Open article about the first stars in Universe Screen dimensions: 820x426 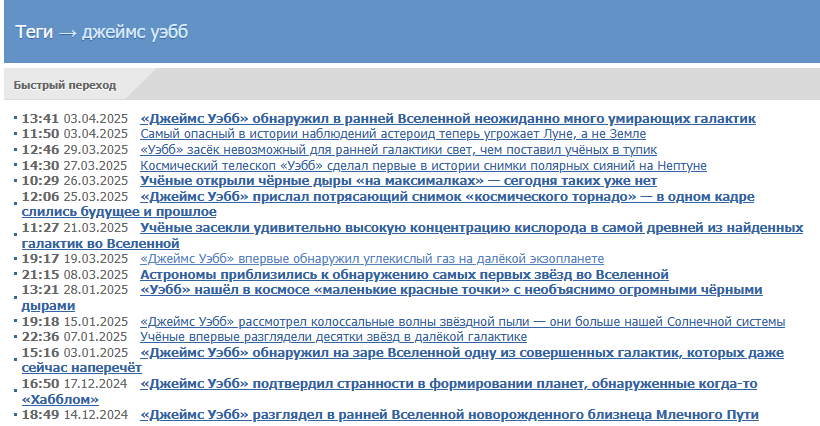404,275
